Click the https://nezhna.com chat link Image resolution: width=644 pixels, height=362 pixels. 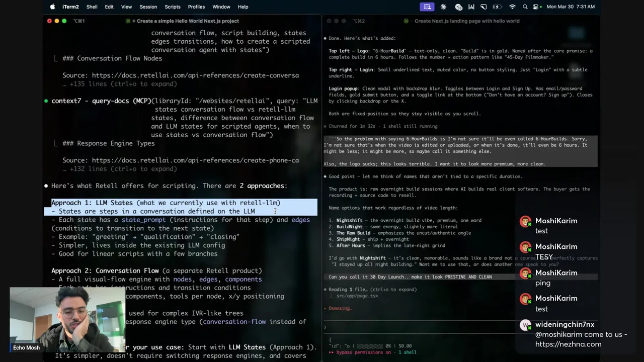(x=568, y=344)
